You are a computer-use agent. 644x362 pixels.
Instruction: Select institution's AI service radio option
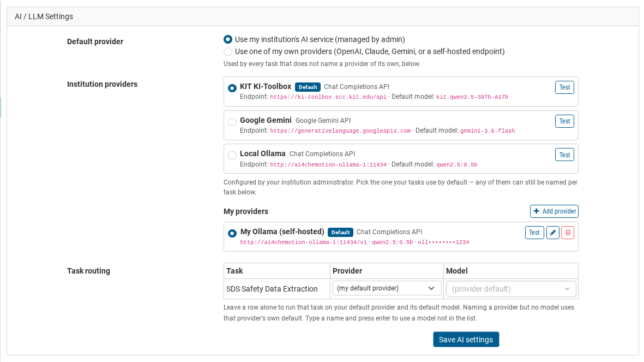tap(228, 39)
